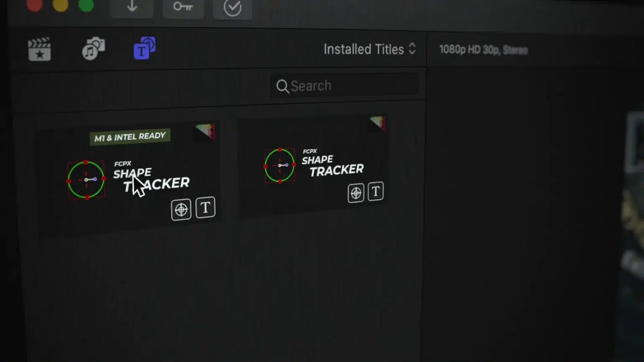Click the Import Media down-arrow button
The width and height of the screenshot is (644, 362).
pos(132,7)
